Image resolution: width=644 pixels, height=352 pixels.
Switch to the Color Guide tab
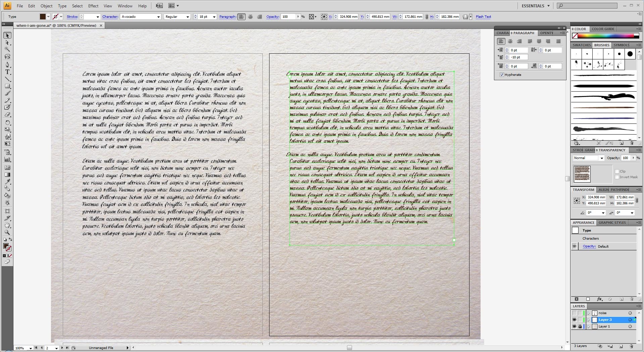603,29
